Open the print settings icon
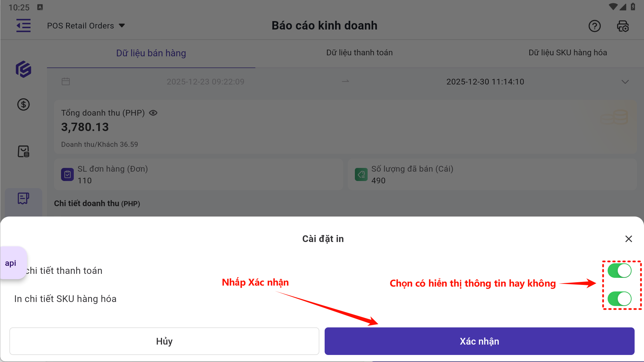The width and height of the screenshot is (644, 362). pyautogui.click(x=623, y=26)
